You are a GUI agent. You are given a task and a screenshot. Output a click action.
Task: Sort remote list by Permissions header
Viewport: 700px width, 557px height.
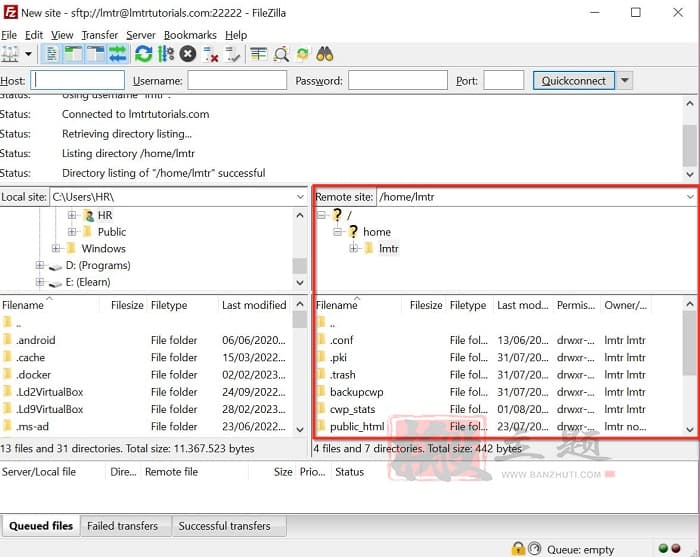pyautogui.click(x=576, y=305)
